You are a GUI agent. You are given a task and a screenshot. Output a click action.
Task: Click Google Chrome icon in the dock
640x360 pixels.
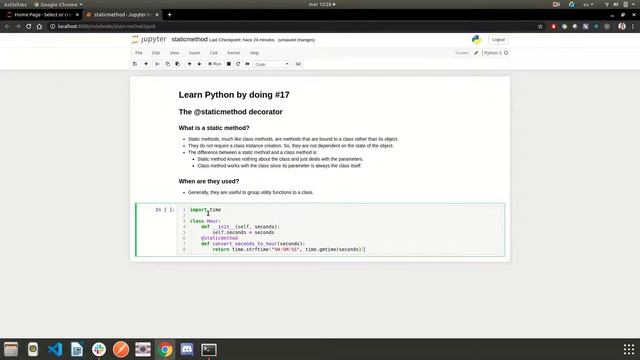[165, 349]
